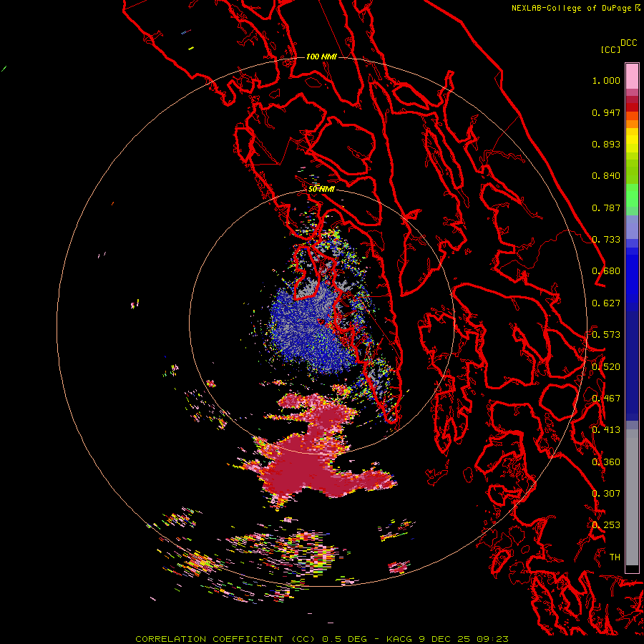Click the NEXLAB-College of DuPage credit text
This screenshot has width=644, height=644.
click(572, 8)
